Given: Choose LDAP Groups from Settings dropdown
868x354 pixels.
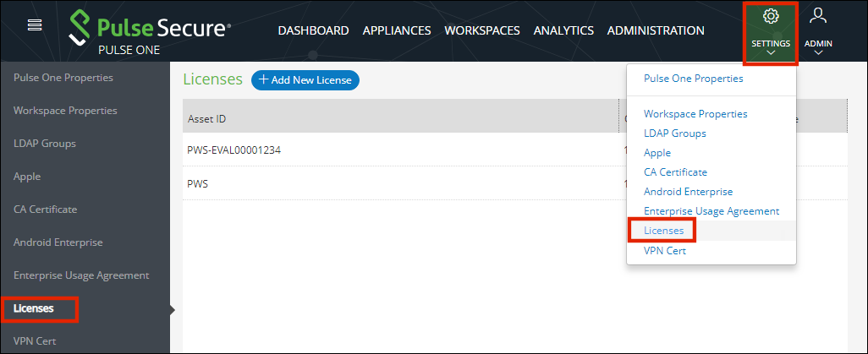Looking at the screenshot, I should (675, 133).
